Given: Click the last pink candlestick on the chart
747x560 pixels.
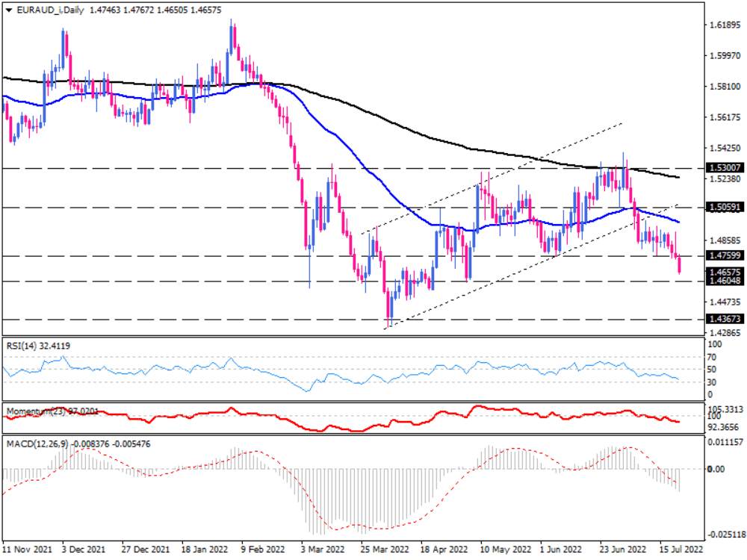Looking at the screenshot, I should pyautogui.click(x=679, y=265).
